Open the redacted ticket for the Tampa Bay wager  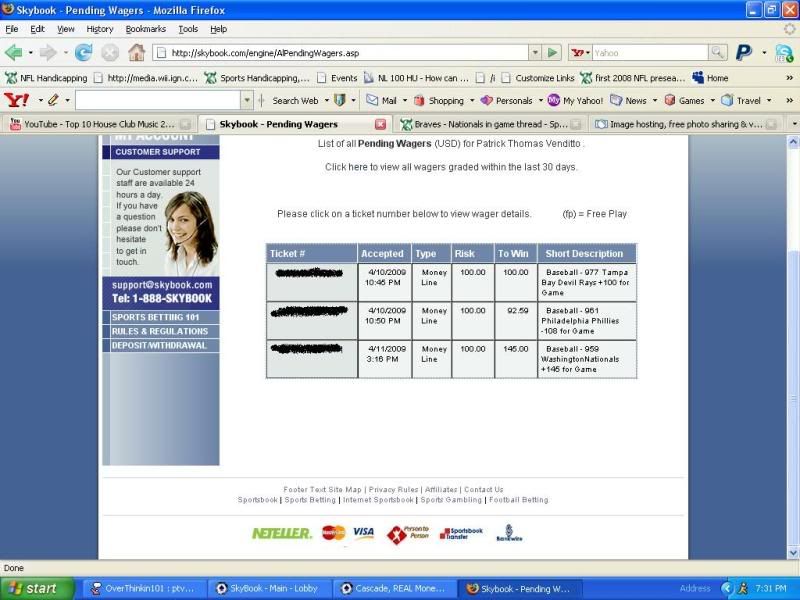click(x=309, y=273)
